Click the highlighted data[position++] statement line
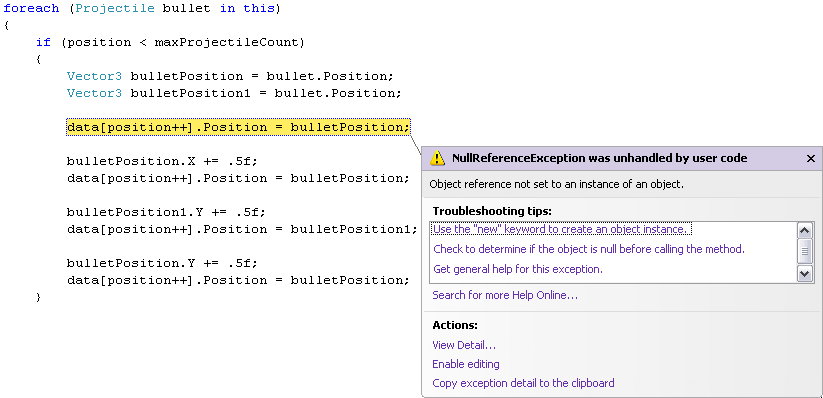 238,127
